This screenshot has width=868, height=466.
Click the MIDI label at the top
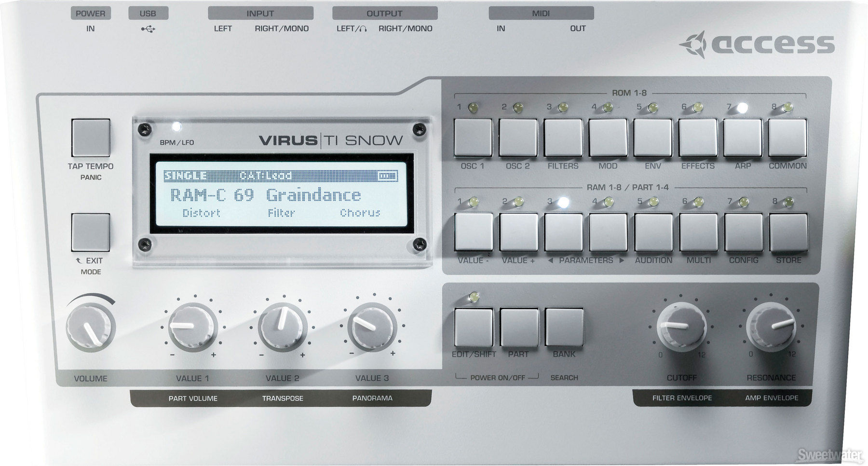tap(541, 13)
